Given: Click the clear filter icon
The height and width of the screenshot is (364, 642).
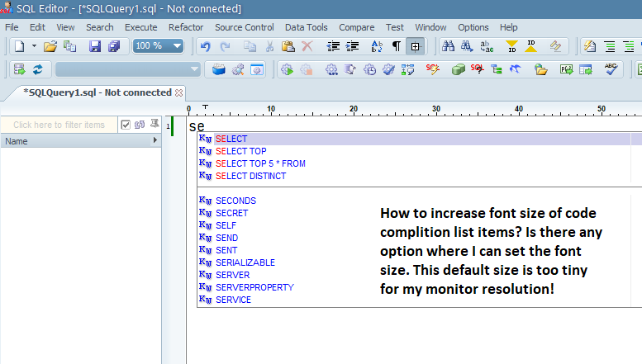Looking at the screenshot, I should pos(155,124).
